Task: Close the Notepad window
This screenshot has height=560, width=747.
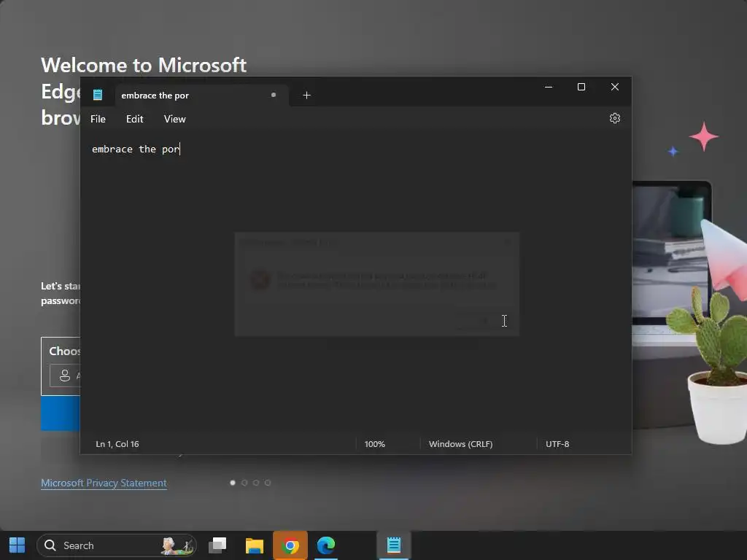Action: tap(614, 87)
